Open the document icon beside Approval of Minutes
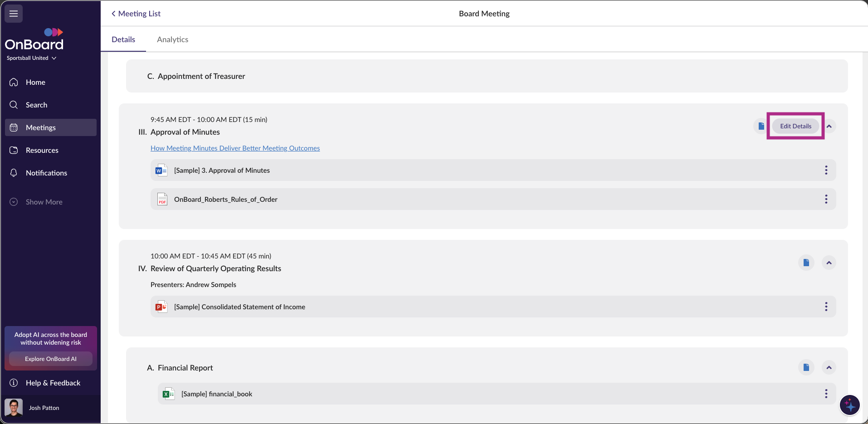This screenshot has height=424, width=868. click(761, 126)
